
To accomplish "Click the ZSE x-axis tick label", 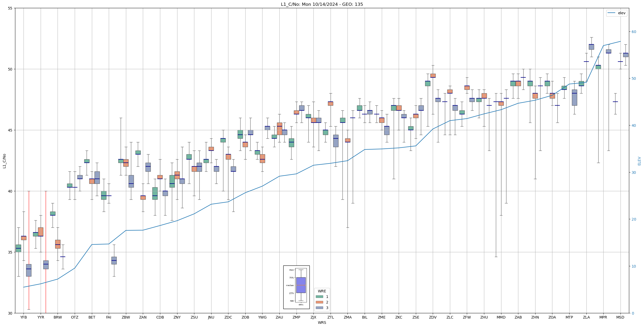I will (x=416, y=317).
